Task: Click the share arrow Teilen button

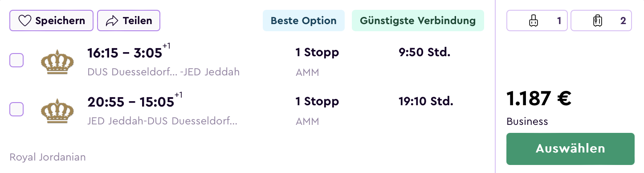Action: coord(129,21)
